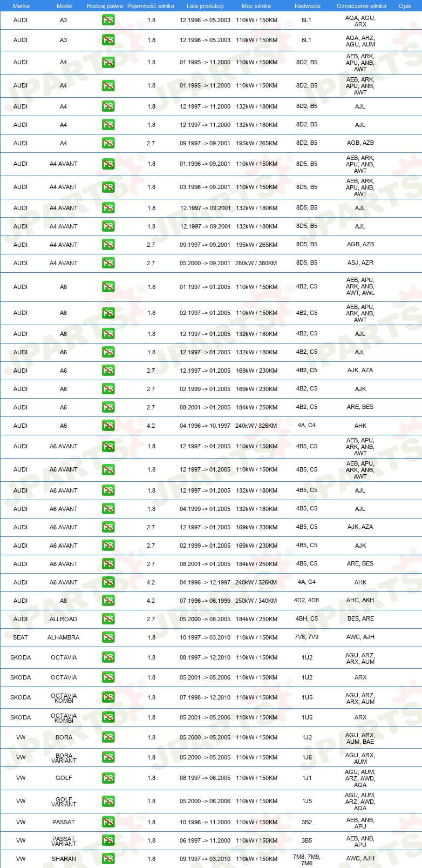Select the PB icon in the Skoda Octavia 08.1997 row

108,657
